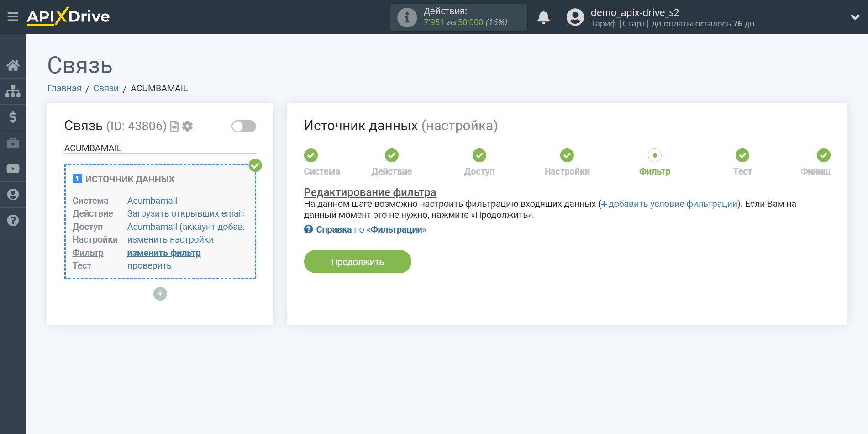Screen dimensions: 868x434
Task: Click изменить настройки link
Action: pos(170,239)
